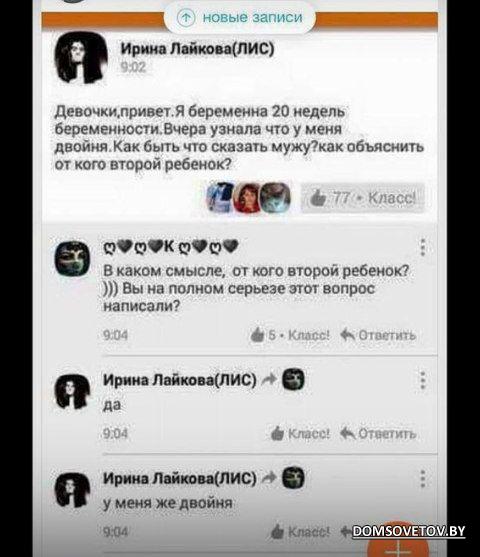Open the replied-to user icon on the 'у меня же двойня' reply
Image resolution: width=480 pixels, height=557 pixels.
pos(293,478)
